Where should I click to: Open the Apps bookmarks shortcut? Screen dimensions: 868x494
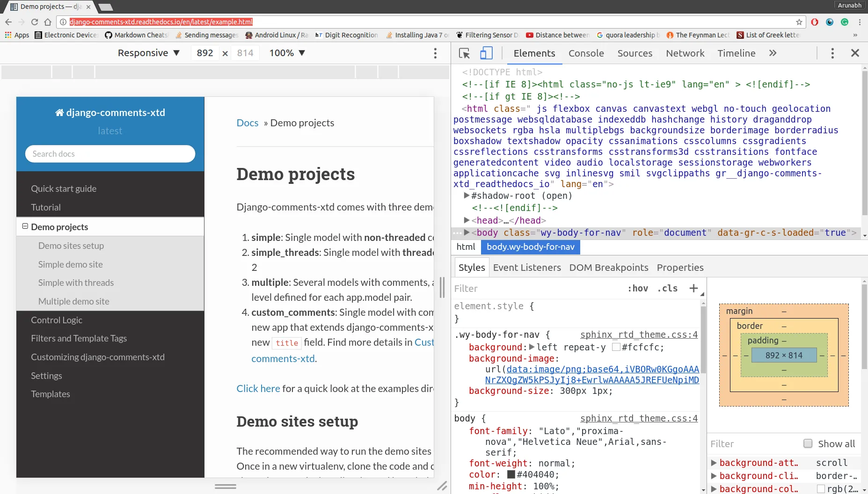pyautogui.click(x=17, y=35)
